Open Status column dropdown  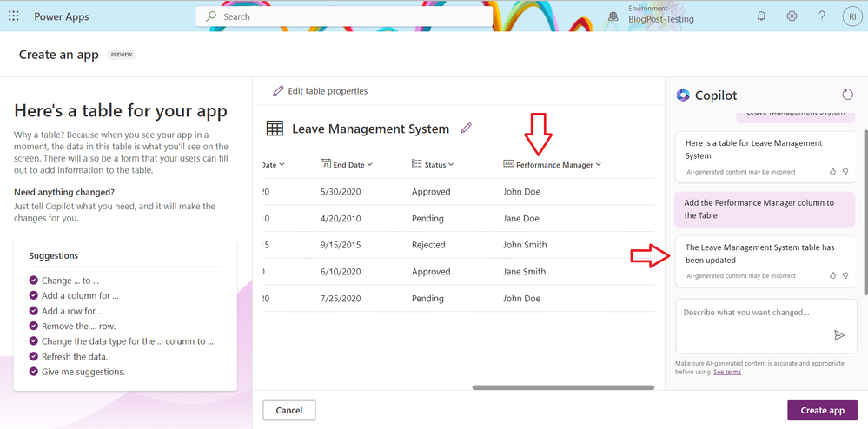451,164
